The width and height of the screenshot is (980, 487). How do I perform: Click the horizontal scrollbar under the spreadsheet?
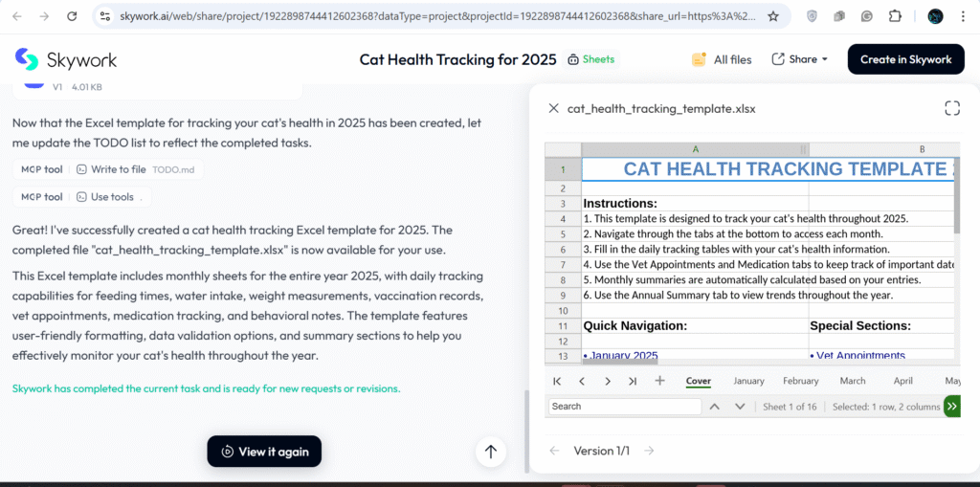coord(620,359)
